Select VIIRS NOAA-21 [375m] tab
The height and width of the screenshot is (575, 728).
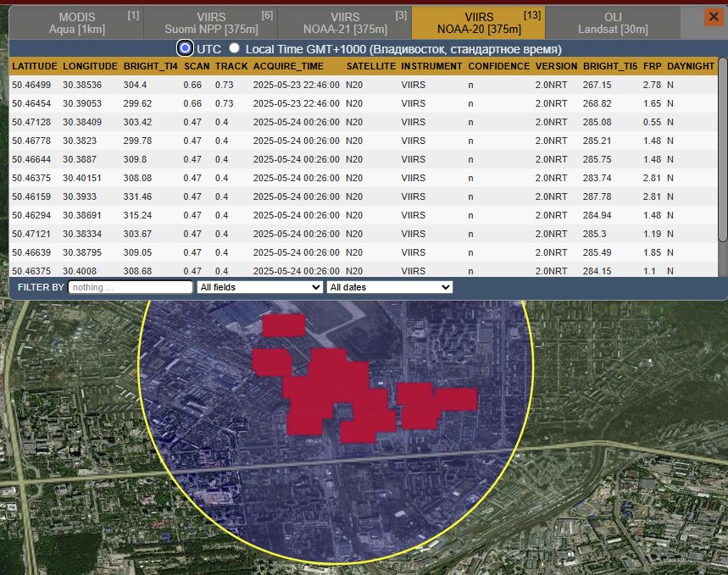point(344,23)
